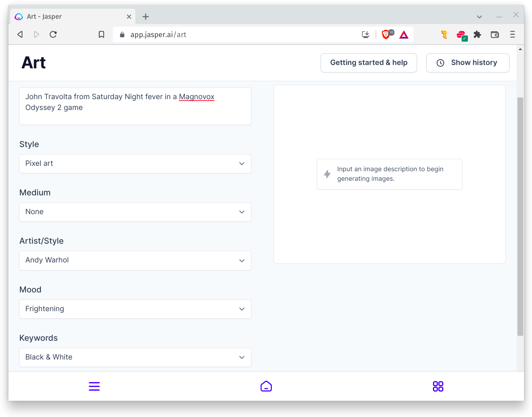This screenshot has height=417, width=532.
Task: Open the browser main menu
Action: coord(512,35)
